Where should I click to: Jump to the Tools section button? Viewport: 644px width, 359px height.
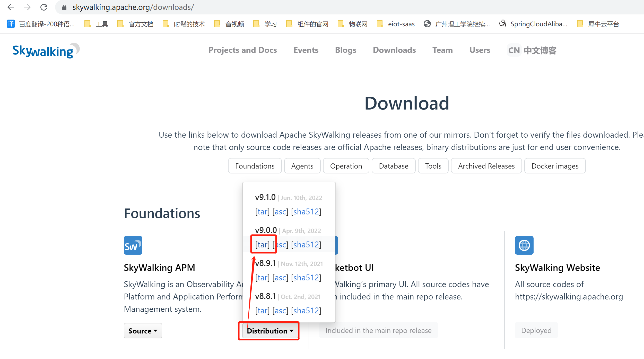433,166
